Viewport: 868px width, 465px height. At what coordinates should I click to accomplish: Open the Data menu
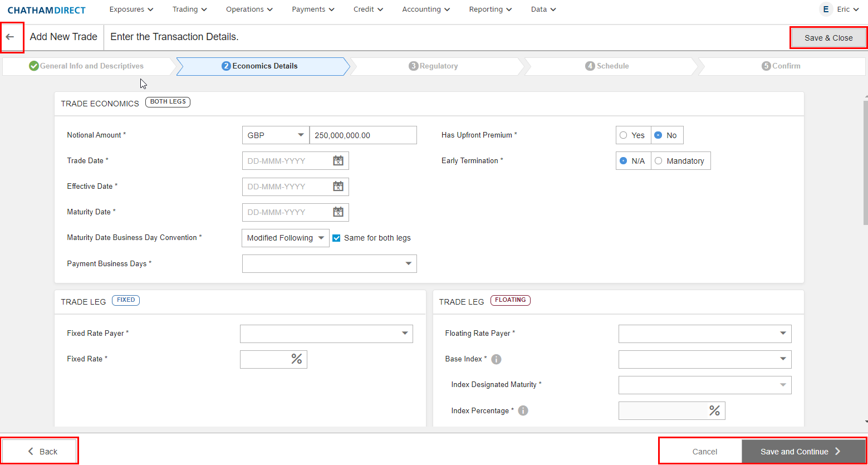click(x=543, y=9)
